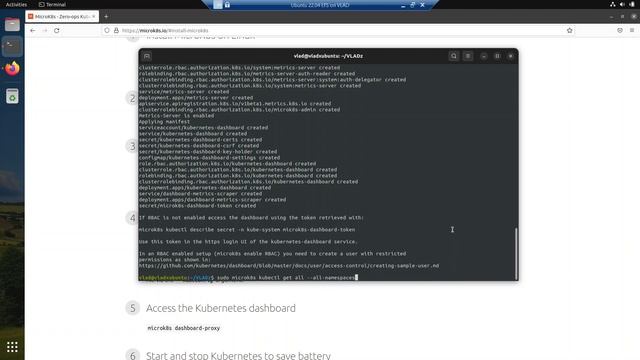Click 'Start and stop Kubernetes' heading
640x360 pixels.
238,355
